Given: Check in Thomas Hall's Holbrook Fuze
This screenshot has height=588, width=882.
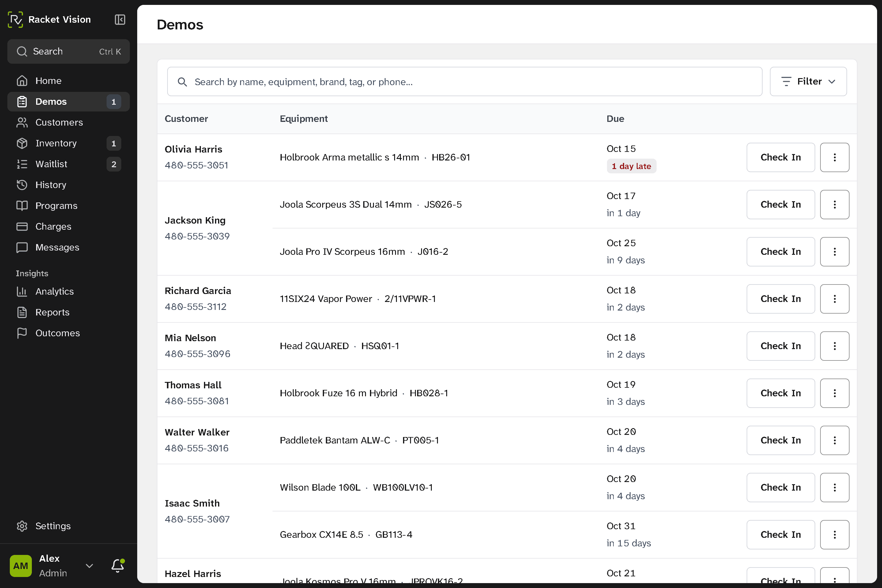Looking at the screenshot, I should 780,393.
